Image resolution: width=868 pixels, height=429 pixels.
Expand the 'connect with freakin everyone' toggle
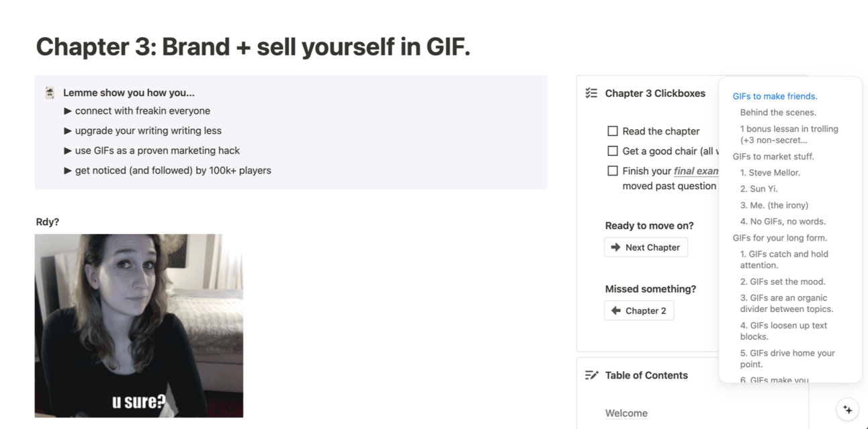tap(68, 111)
